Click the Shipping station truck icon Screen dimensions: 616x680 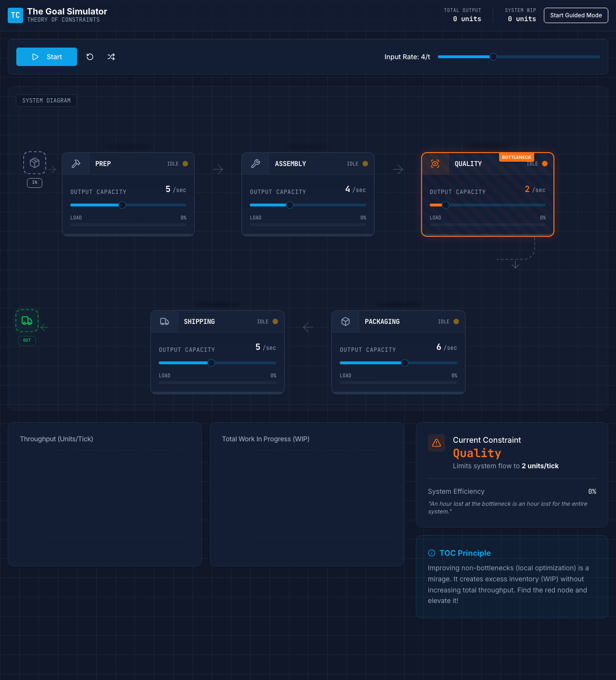tap(165, 321)
